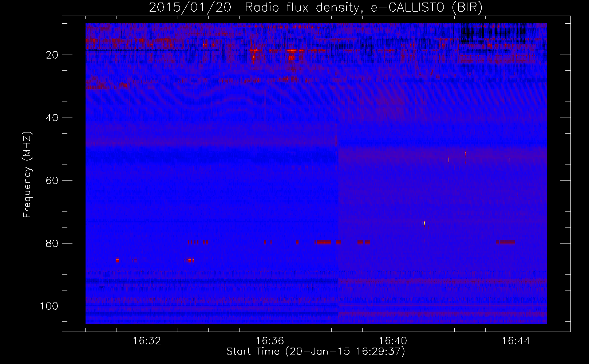Image resolution: width=589 pixels, height=364 pixels.
Task: Click the 16:36 time tick label
Action: click(x=270, y=341)
